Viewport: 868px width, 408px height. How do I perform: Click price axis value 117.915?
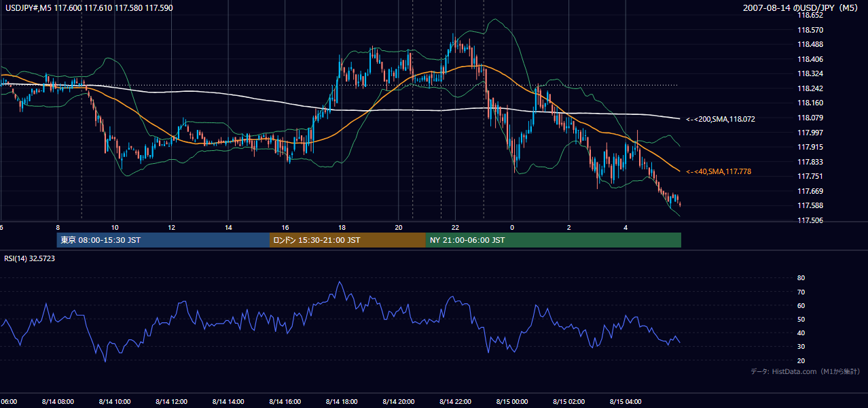tap(810, 147)
